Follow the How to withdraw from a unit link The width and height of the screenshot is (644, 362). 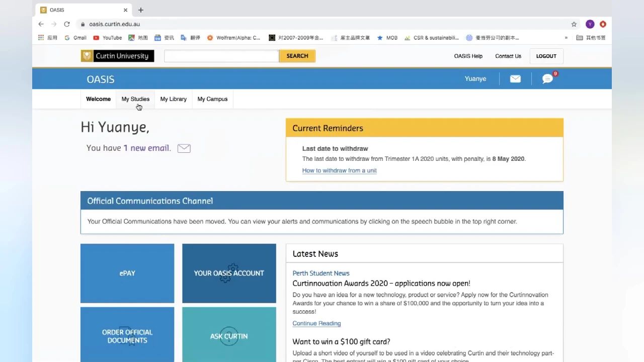pos(339,170)
